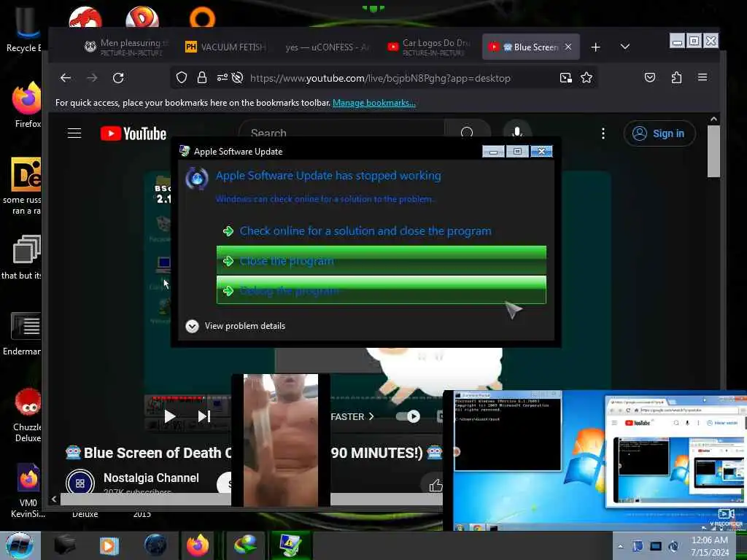Close the Blue Screen tab
The height and width of the screenshot is (560, 747).
(x=568, y=47)
